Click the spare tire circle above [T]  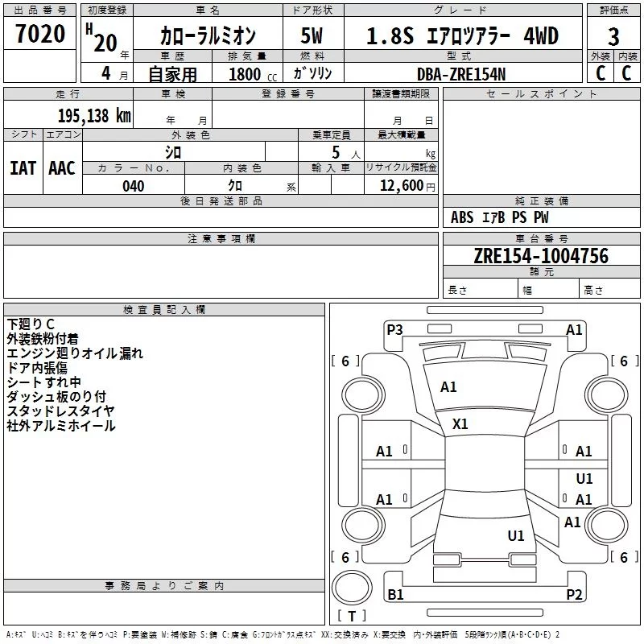(352, 587)
